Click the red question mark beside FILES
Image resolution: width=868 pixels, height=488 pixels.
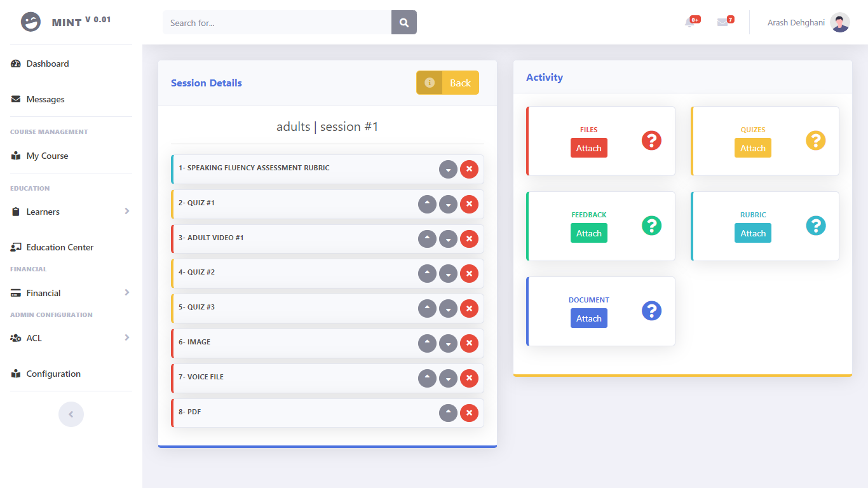tap(651, 141)
